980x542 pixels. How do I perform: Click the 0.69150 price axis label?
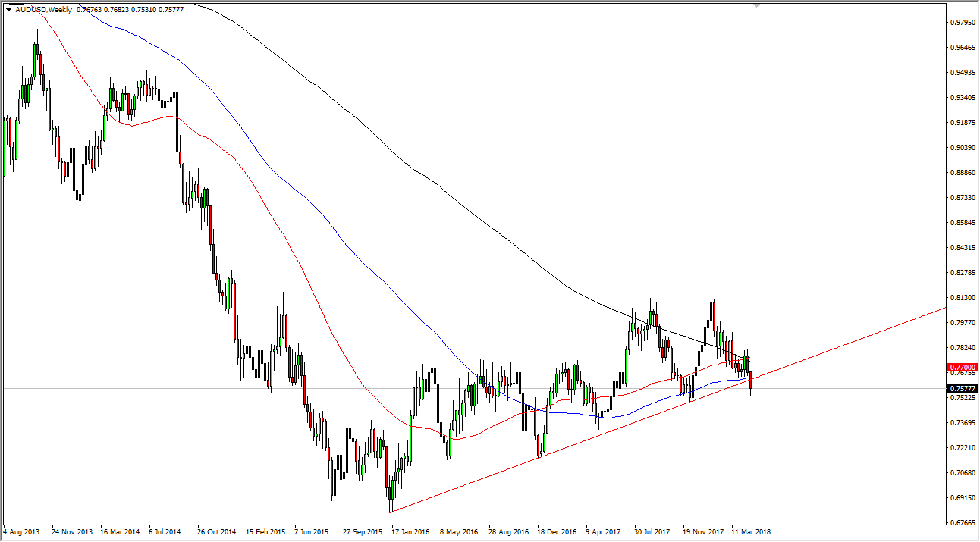click(x=961, y=498)
